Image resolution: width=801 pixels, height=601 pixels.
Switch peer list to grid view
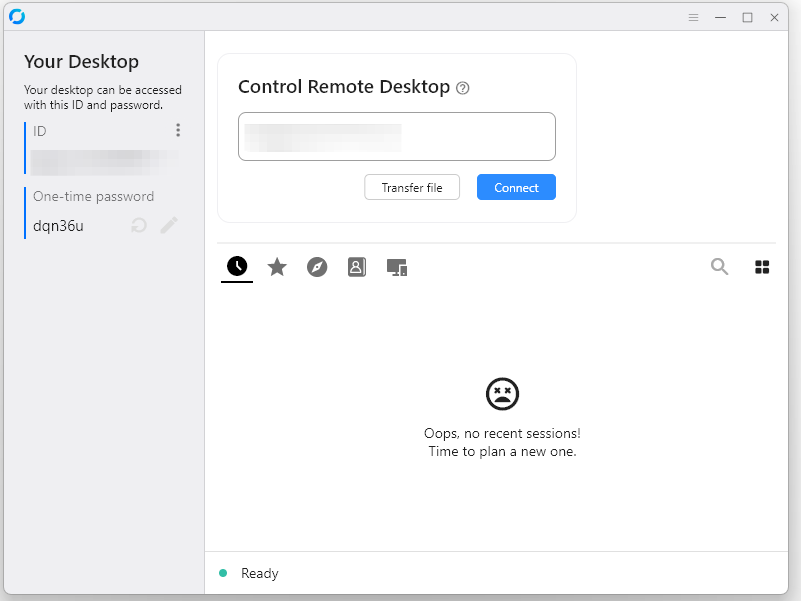tap(762, 267)
